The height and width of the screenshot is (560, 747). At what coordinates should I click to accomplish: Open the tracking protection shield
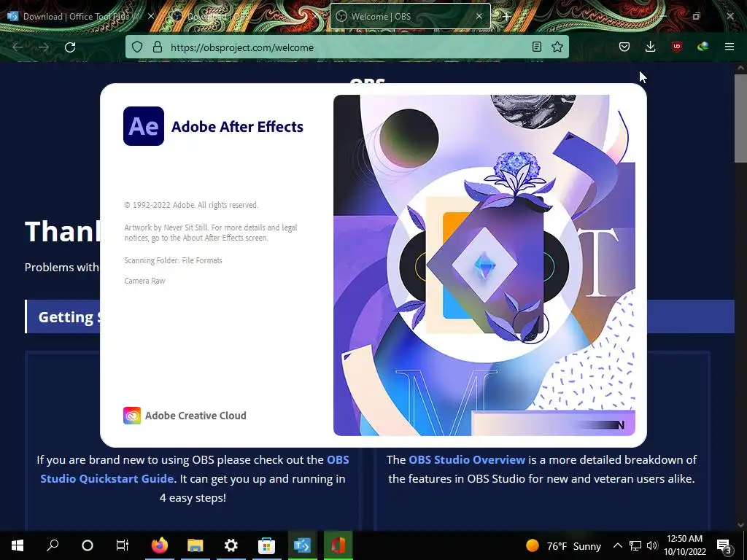coord(137,47)
